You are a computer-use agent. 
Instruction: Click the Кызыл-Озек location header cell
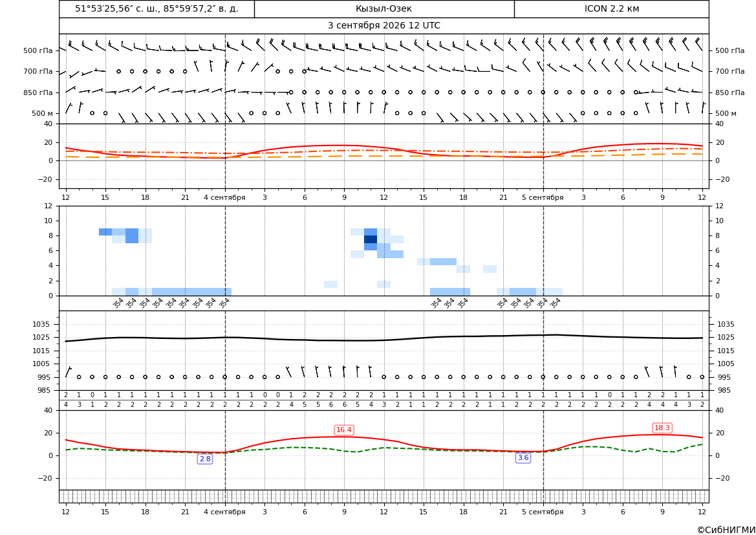point(383,8)
